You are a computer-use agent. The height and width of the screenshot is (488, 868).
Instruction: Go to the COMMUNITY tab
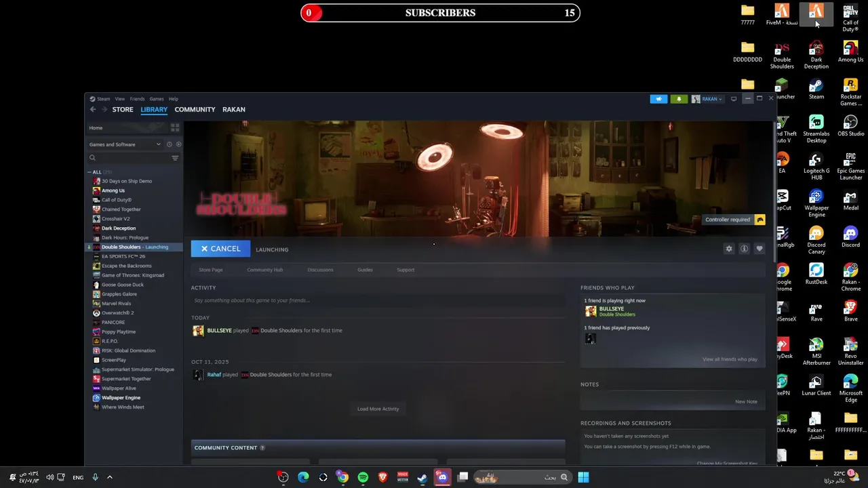pos(195,109)
